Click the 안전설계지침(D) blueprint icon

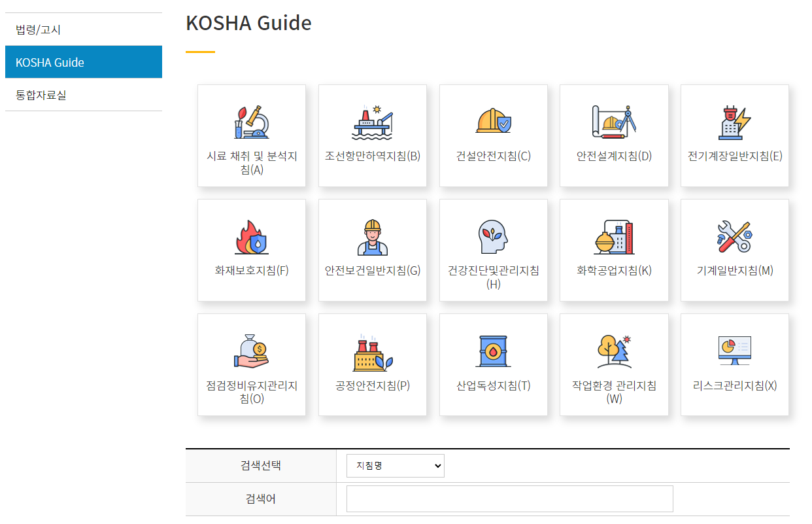pyautogui.click(x=614, y=135)
